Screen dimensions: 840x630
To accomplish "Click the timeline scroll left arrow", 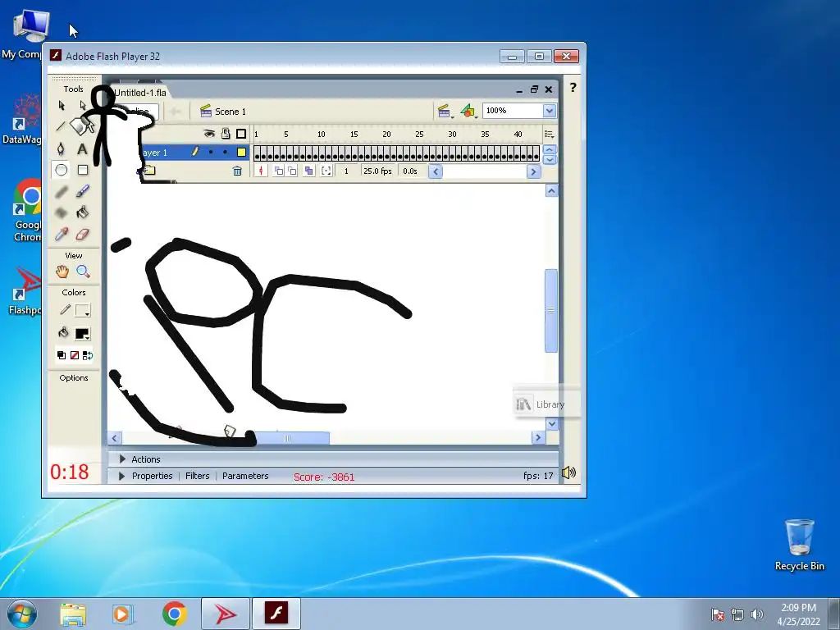I will (x=436, y=171).
